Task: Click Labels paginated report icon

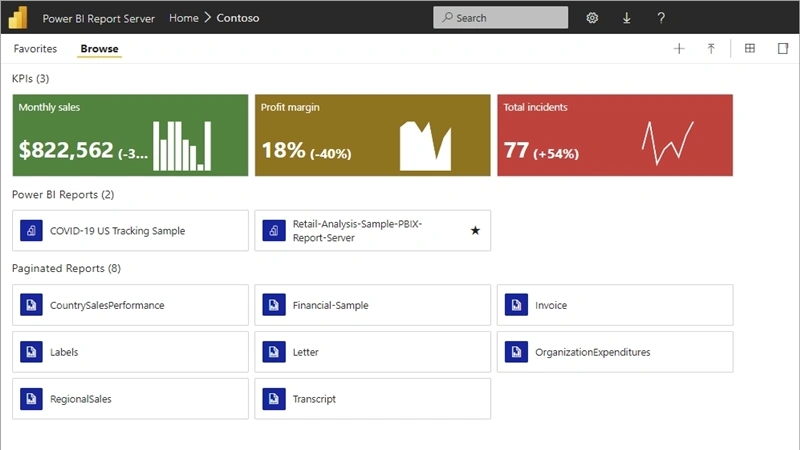Action: coord(31,352)
